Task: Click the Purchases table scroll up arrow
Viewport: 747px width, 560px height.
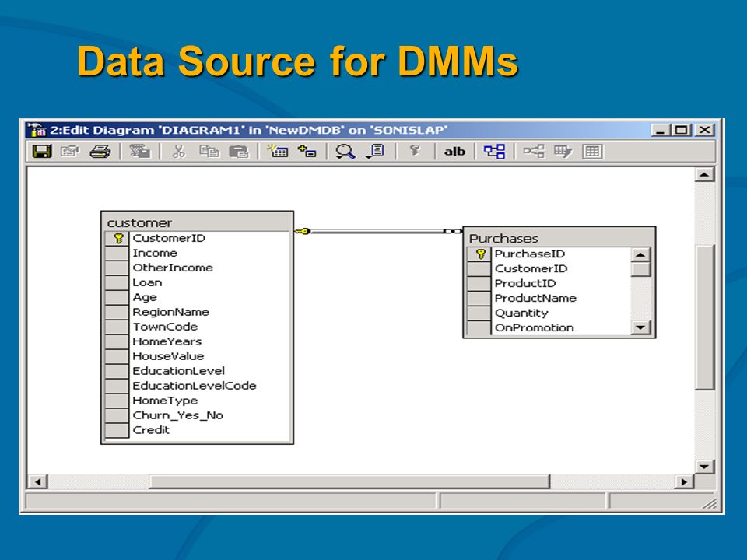Action: coord(640,255)
